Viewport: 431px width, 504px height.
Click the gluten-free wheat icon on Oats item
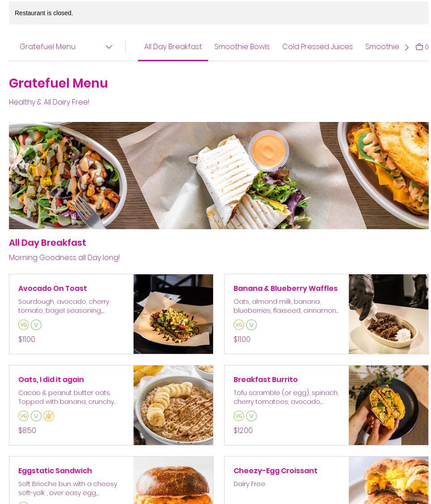tap(49, 416)
